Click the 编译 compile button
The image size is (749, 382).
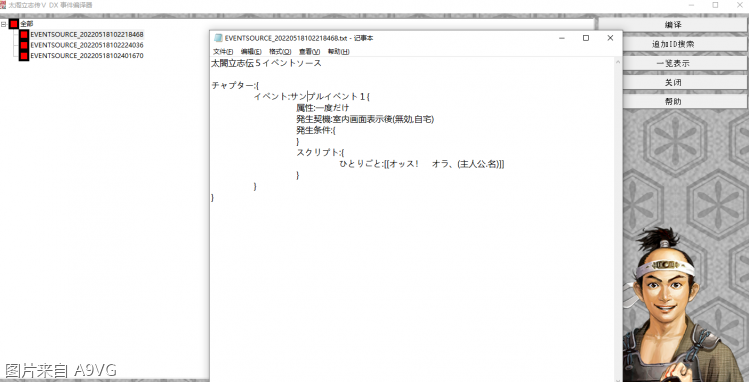coord(673,25)
